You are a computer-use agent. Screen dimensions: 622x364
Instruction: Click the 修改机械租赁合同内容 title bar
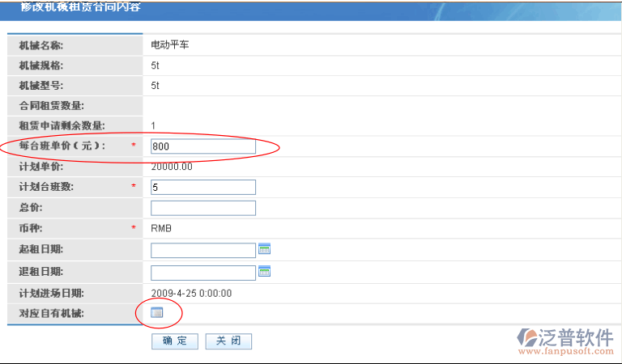(311, 11)
